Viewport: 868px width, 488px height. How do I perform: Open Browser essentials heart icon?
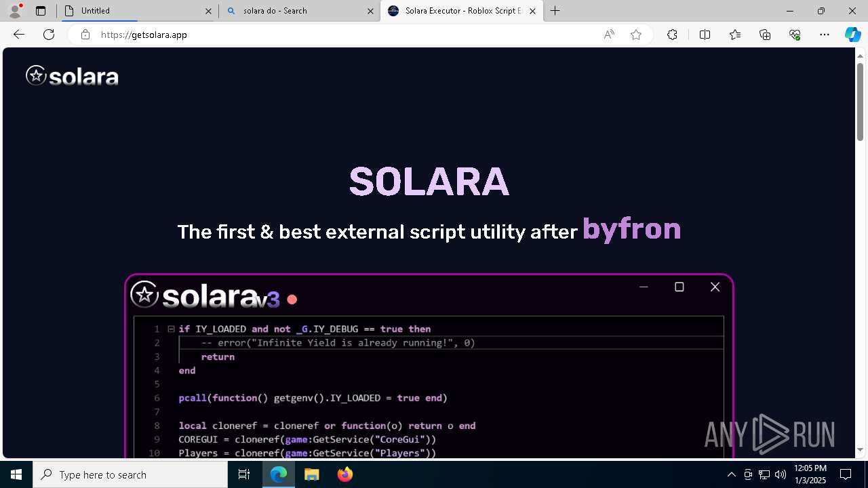(795, 35)
